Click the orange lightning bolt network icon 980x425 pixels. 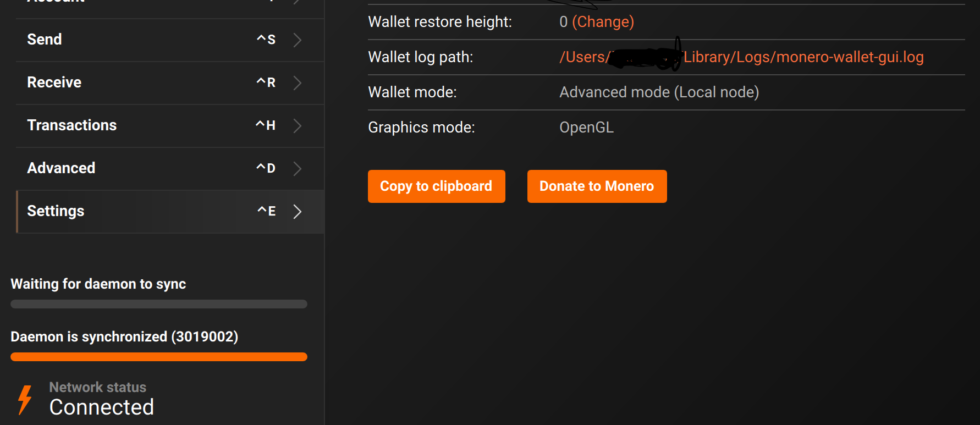pos(25,399)
